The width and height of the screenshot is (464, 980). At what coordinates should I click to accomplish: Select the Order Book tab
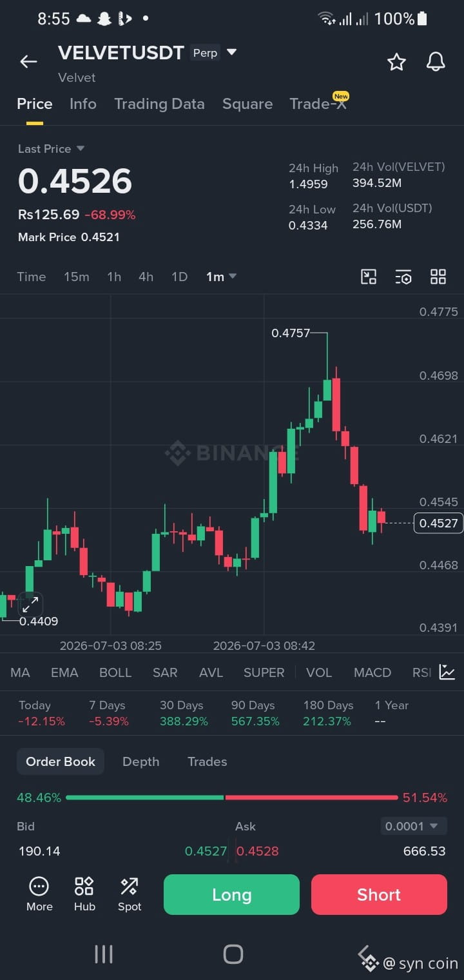(x=61, y=761)
